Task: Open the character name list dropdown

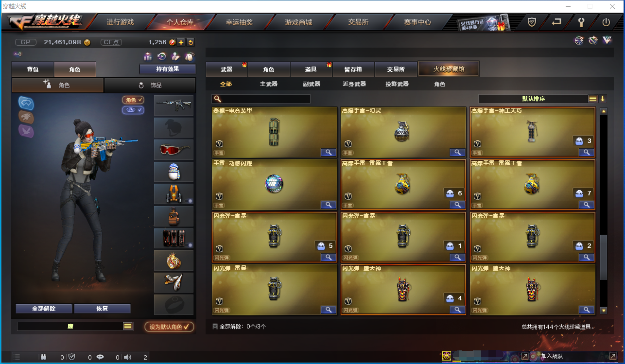Action: [x=128, y=327]
